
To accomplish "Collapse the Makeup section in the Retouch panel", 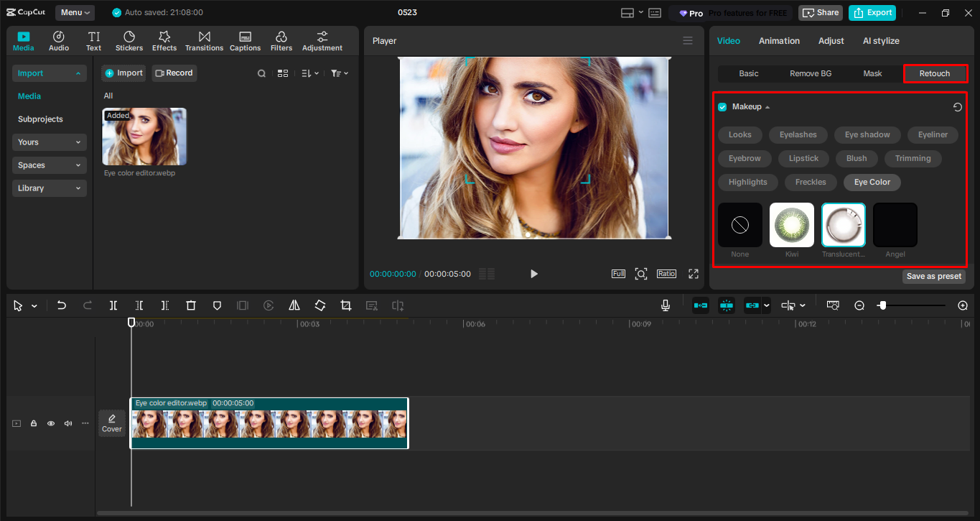I will [x=767, y=106].
